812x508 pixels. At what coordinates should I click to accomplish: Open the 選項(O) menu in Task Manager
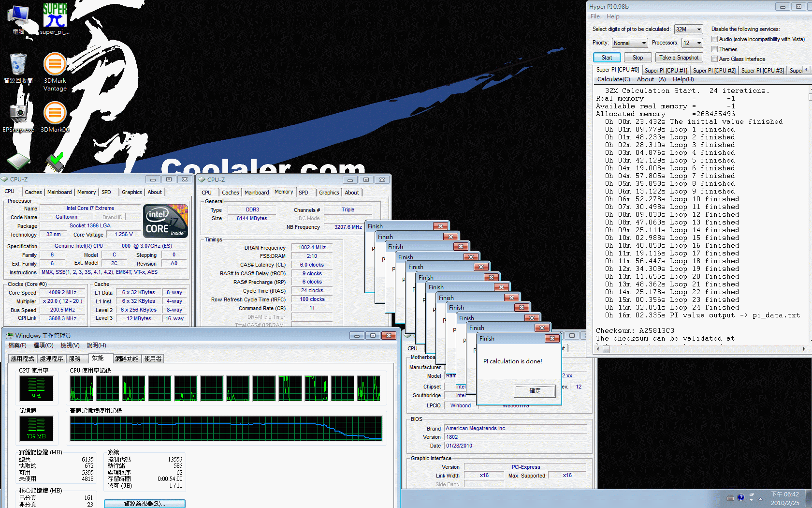(43, 345)
